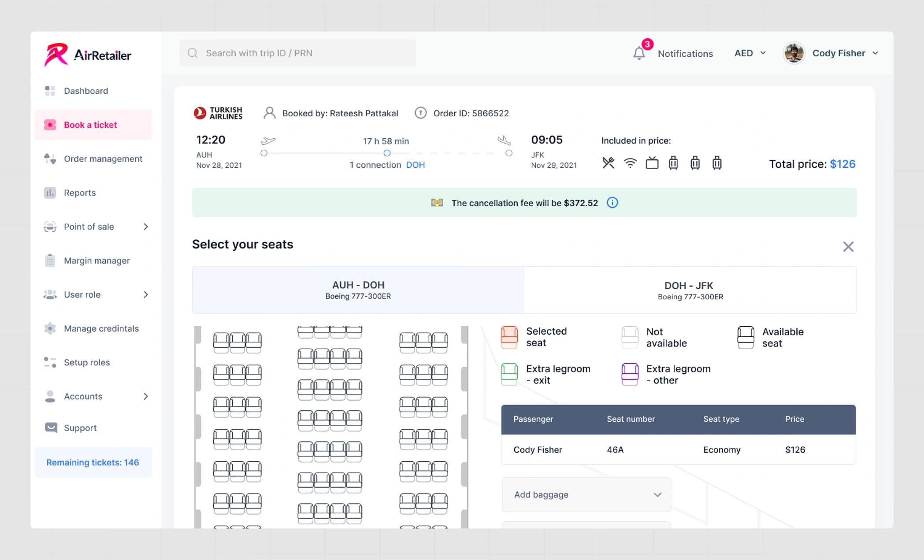Click the Seat type column header
Viewport: 924px width, 560px height.
[x=721, y=419]
